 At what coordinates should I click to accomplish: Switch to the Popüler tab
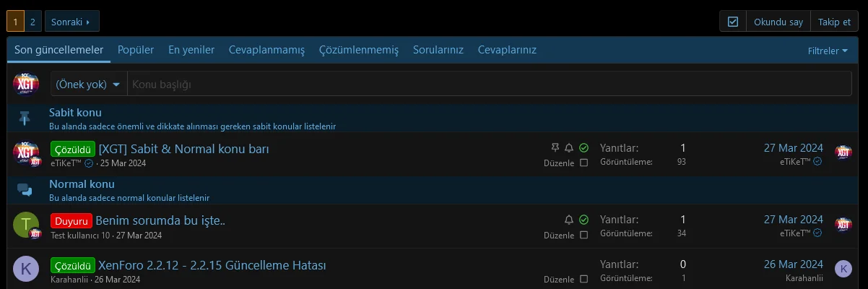pos(136,50)
